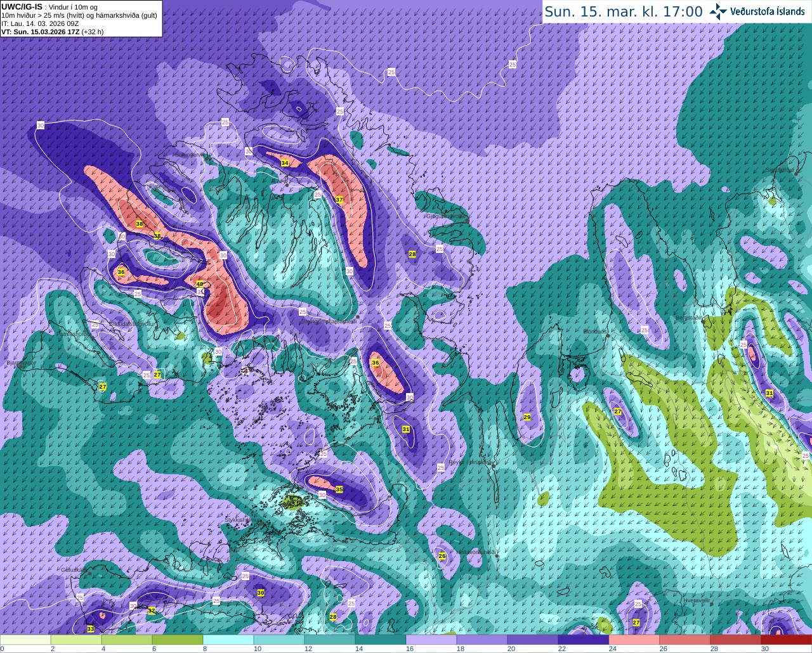Click the dark teal 14–16 legend swatch
Screen dimensions: 812x653
click(381, 640)
